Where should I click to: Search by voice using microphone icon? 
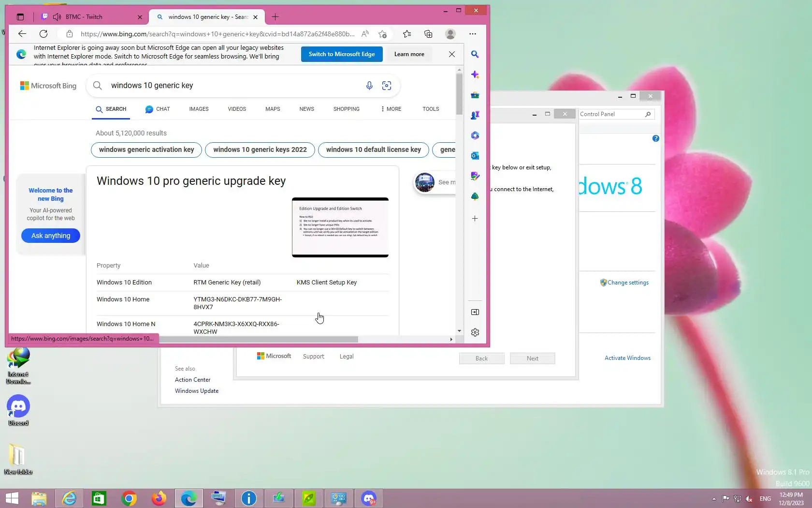(369, 86)
